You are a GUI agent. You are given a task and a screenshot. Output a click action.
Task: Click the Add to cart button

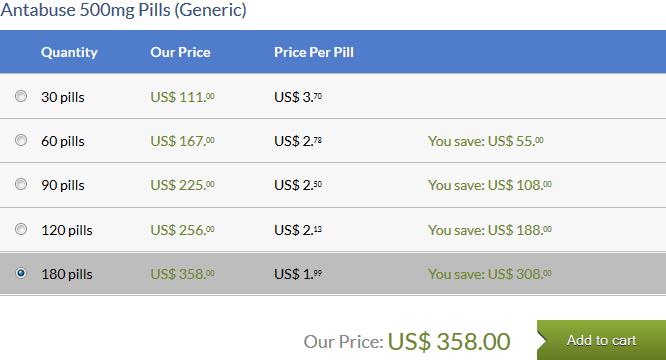tap(601, 340)
